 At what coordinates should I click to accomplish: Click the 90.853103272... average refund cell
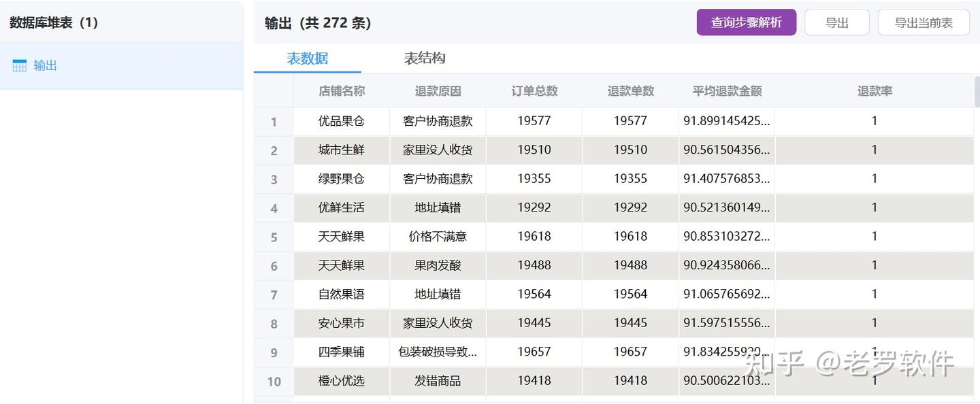click(x=727, y=237)
